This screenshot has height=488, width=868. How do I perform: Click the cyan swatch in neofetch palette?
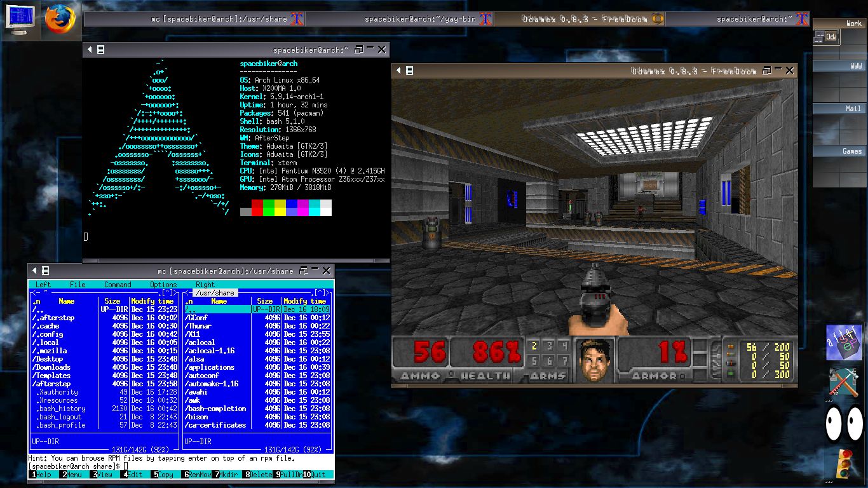point(315,208)
